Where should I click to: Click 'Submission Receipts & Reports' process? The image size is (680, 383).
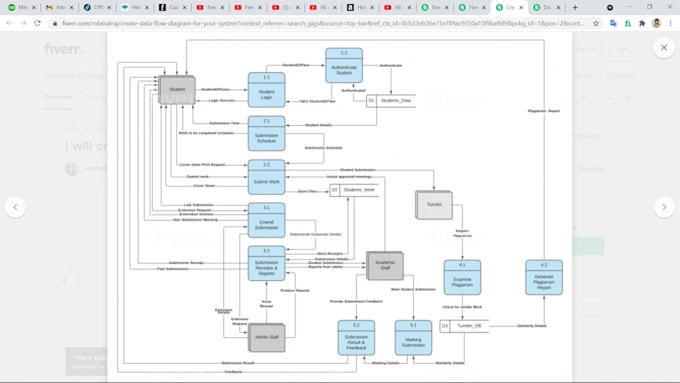pos(266,264)
